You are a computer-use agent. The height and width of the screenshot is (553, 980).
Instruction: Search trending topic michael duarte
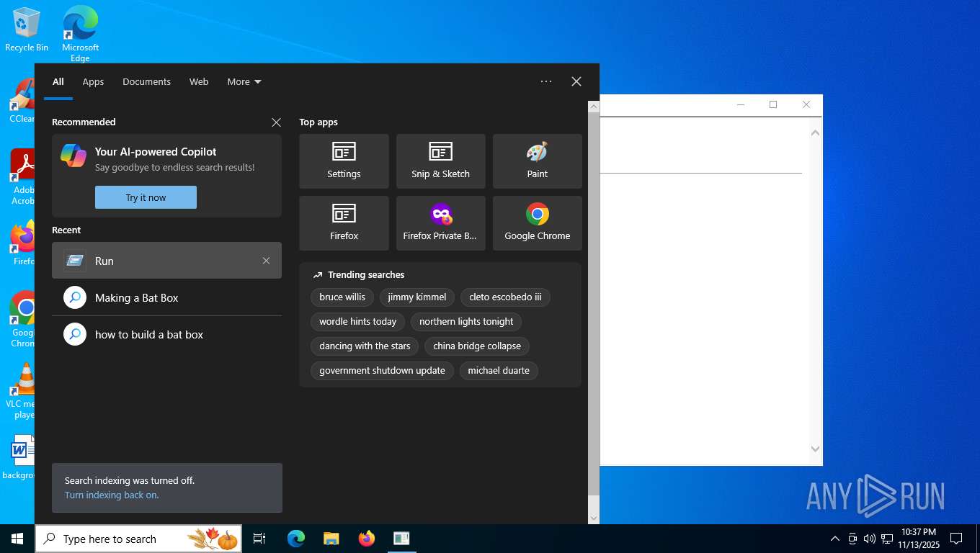tap(499, 370)
